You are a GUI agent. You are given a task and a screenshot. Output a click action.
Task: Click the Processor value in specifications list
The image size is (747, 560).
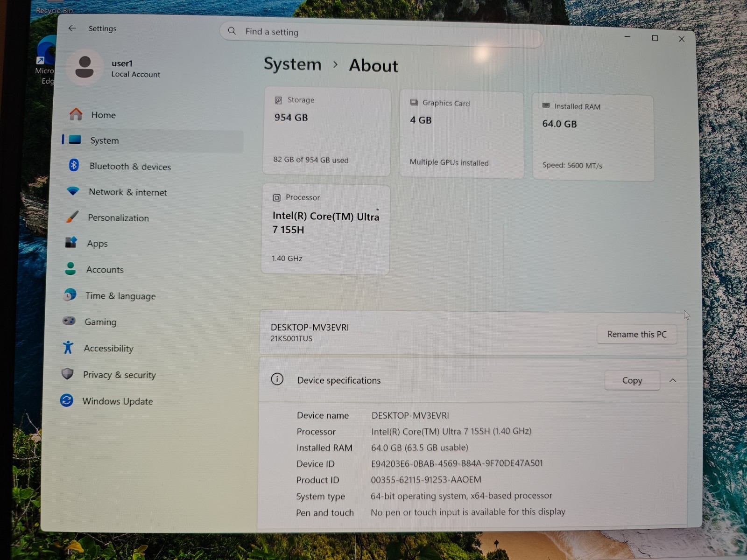click(451, 431)
